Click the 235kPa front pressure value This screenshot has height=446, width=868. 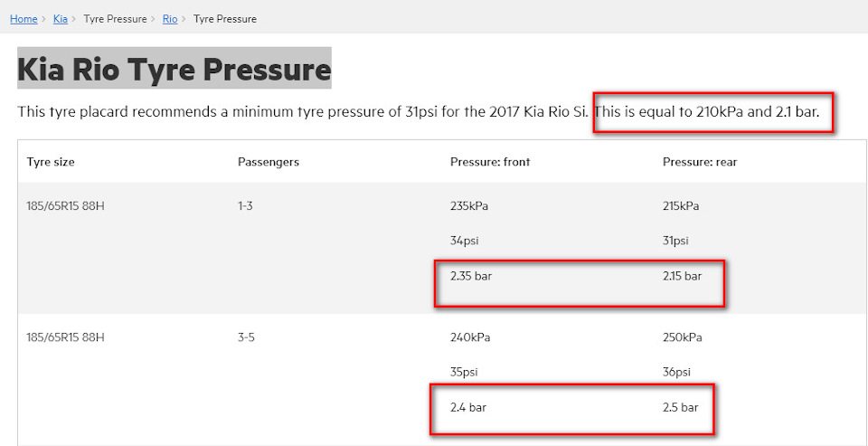(469, 205)
